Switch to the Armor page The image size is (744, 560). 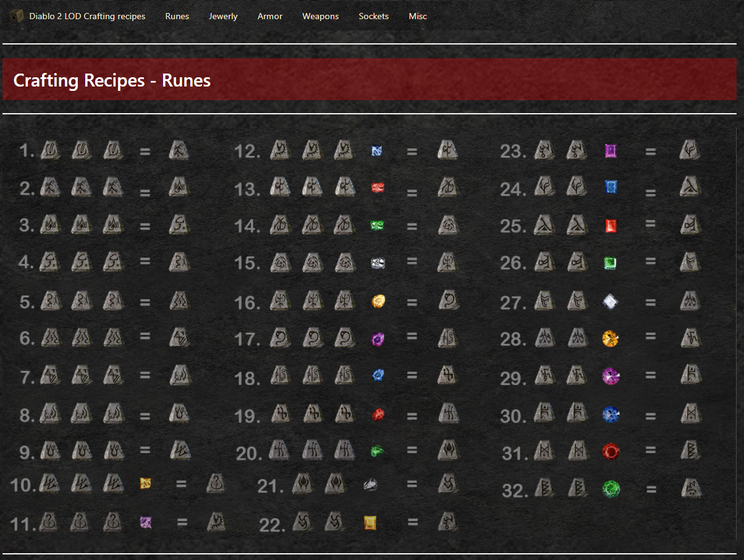click(x=270, y=16)
